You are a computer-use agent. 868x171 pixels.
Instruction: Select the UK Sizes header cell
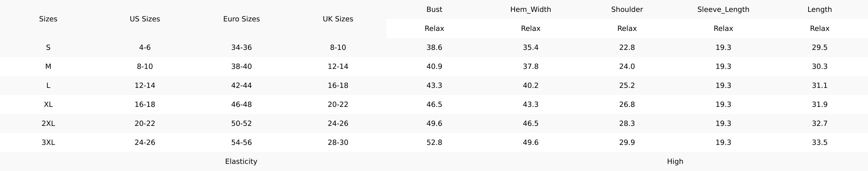[338, 19]
